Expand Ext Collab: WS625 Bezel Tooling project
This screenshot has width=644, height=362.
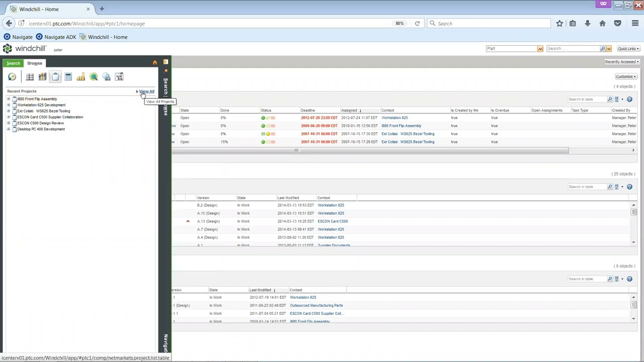pyautogui.click(x=9, y=111)
